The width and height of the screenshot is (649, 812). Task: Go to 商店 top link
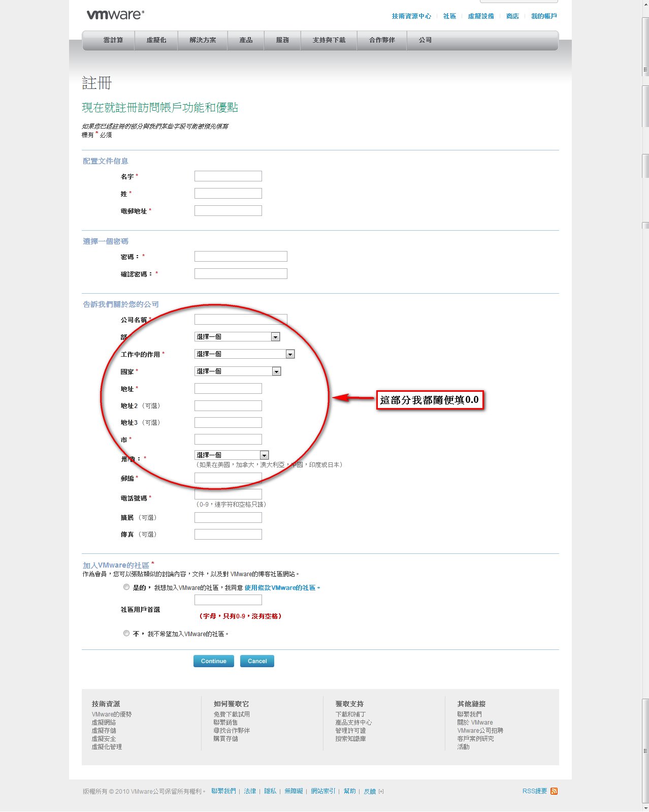tap(512, 16)
